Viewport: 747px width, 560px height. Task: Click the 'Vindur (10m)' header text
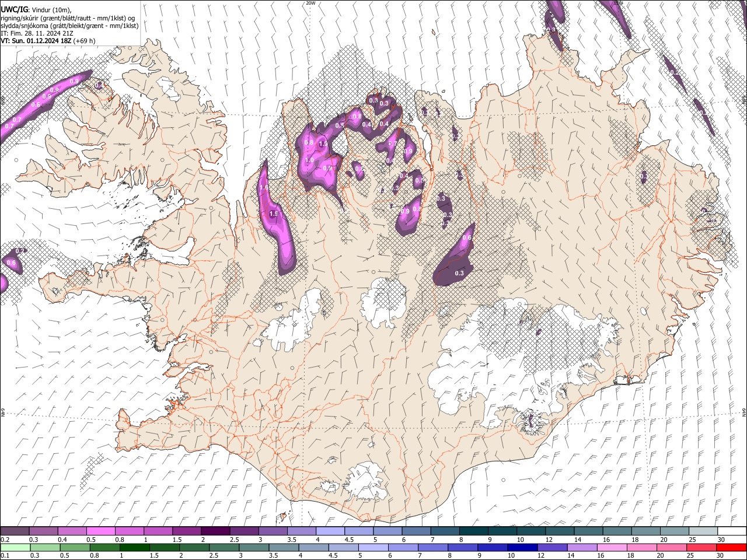52,10
